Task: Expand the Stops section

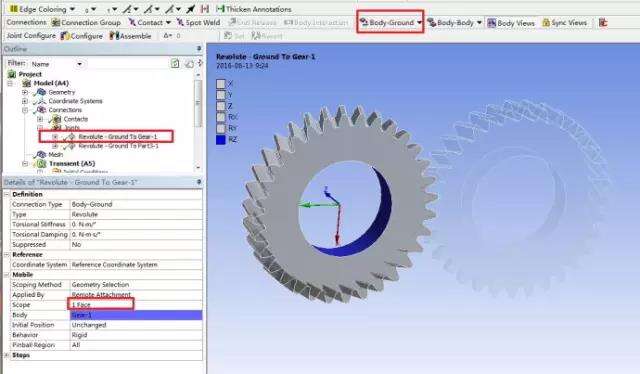Action: (x=7, y=355)
